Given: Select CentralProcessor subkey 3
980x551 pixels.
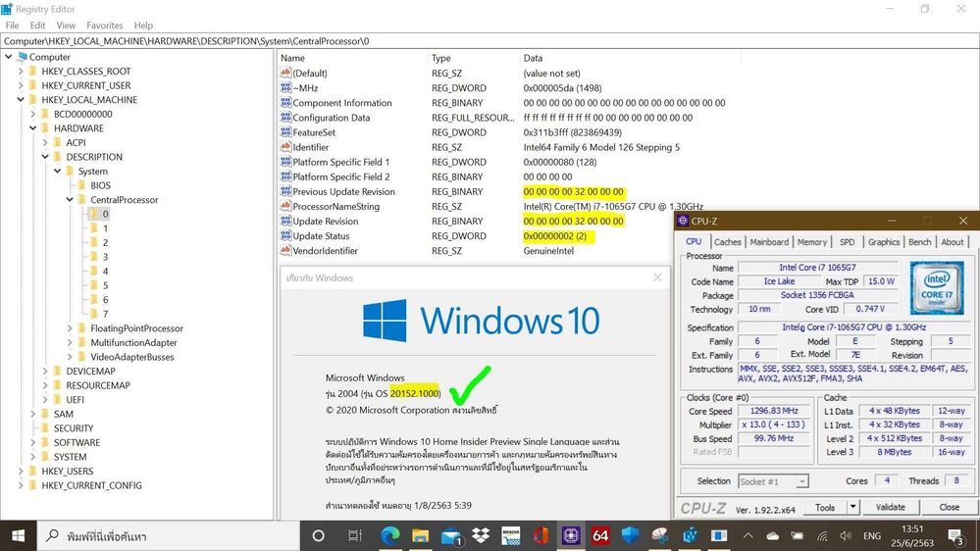Looking at the screenshot, I should coord(105,257).
